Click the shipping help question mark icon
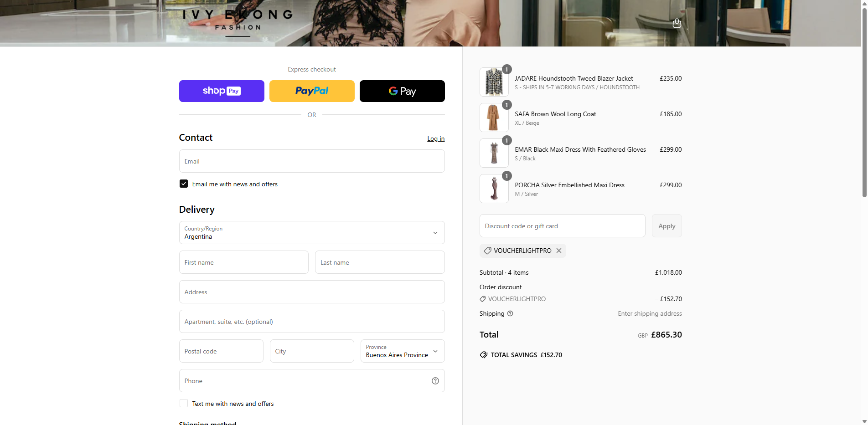868x425 pixels. [x=510, y=313]
